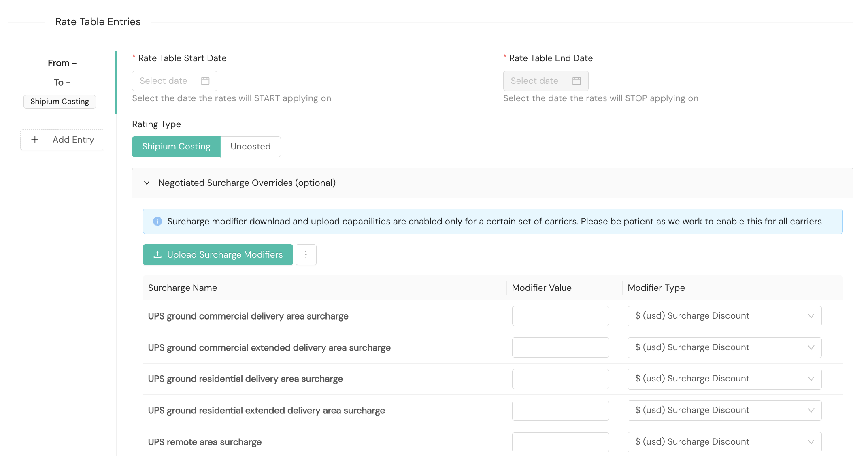Open modifier type dropdown for UPS remote area surcharge
This screenshot has height=456, width=868.
pos(724,442)
